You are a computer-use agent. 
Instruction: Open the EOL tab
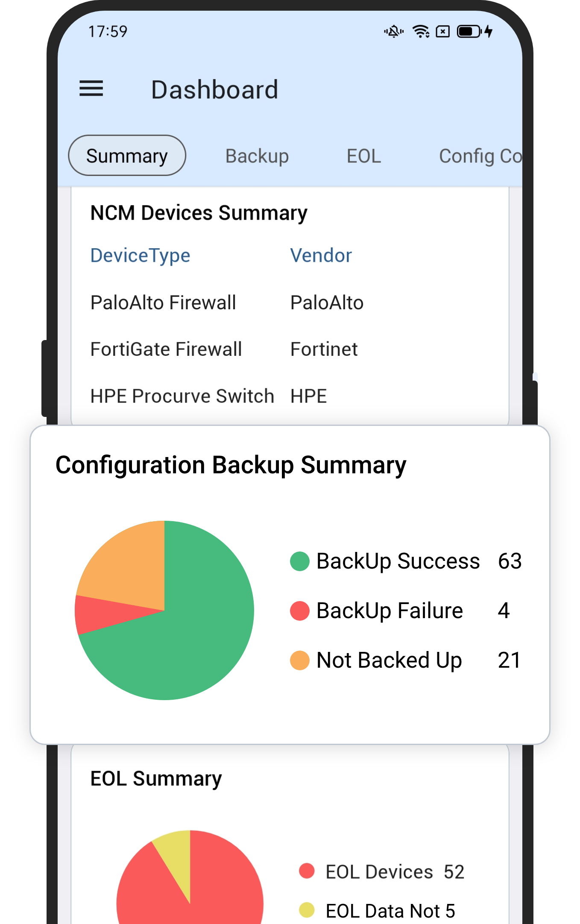pos(363,156)
